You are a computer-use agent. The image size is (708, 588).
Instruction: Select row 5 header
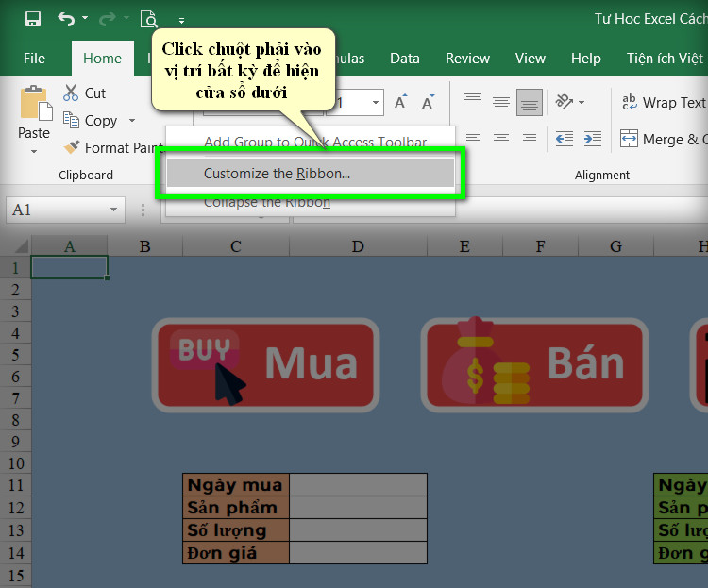[15, 355]
